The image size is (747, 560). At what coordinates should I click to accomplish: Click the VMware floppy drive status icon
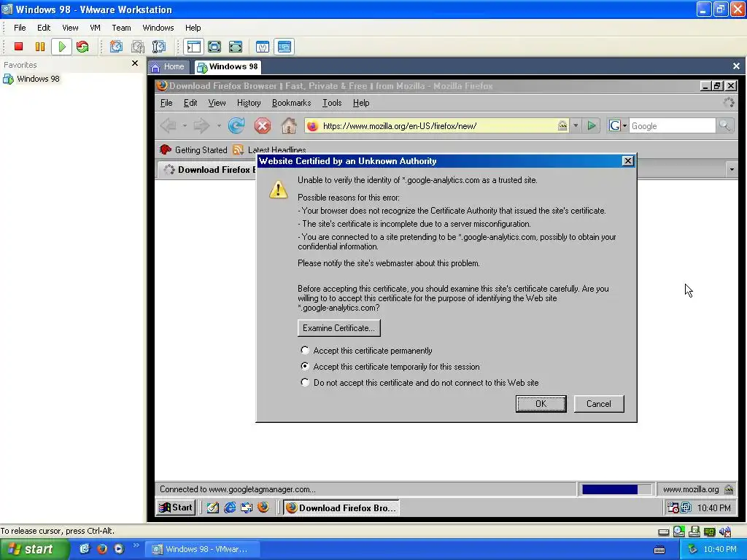pos(694,532)
